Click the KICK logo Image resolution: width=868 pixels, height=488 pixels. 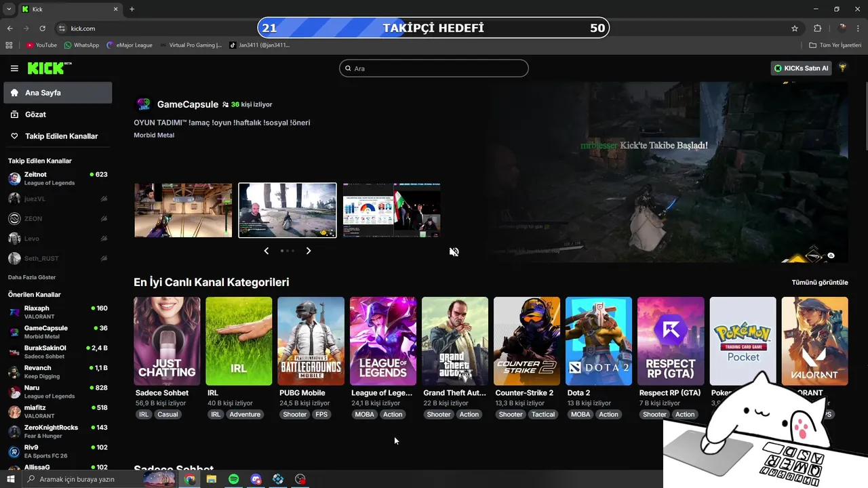49,68
